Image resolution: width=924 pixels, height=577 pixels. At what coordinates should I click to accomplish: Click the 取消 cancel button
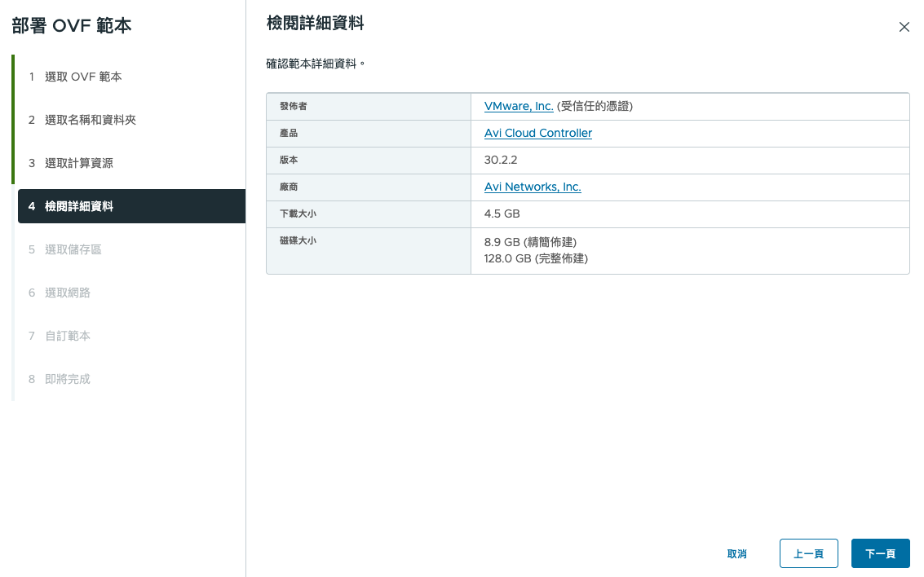click(736, 553)
